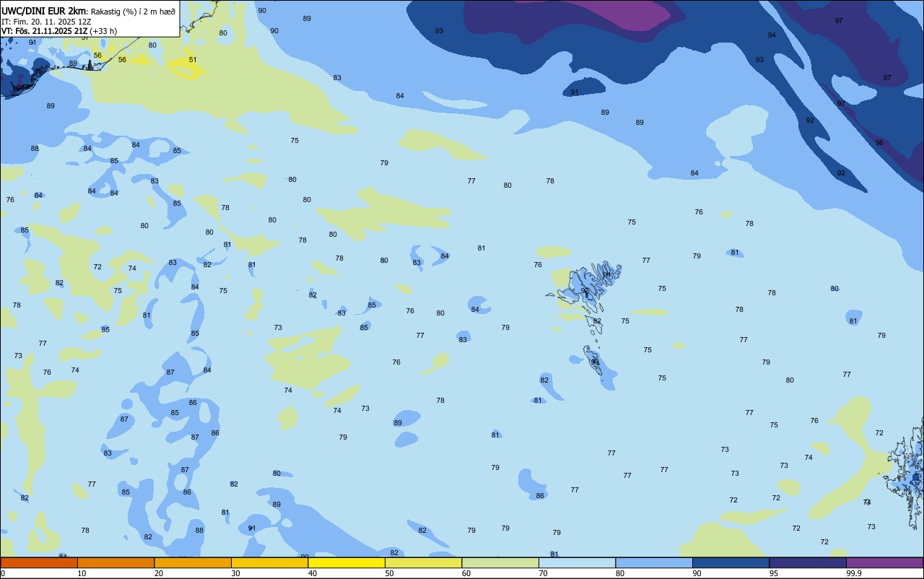Viewport: 924px width, 579px height.
Task: Select the humidity value 96 on the map
Action: click(x=879, y=143)
